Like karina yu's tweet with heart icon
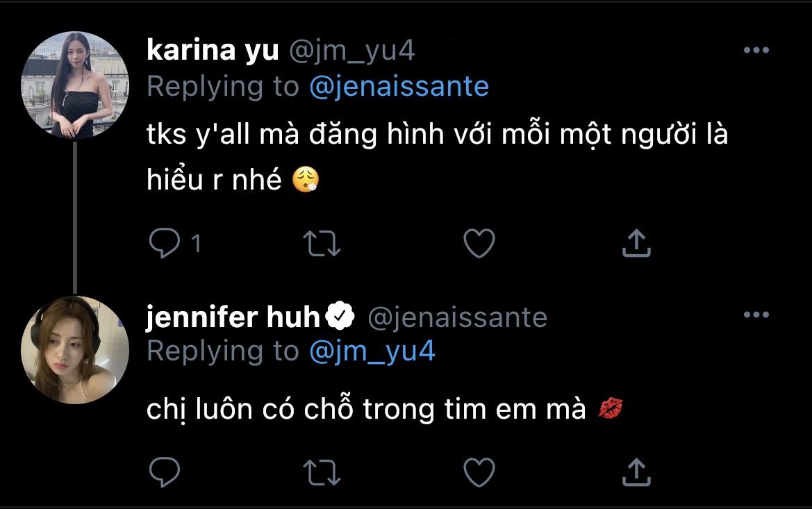Viewport: 812px width, 509px height. [479, 243]
